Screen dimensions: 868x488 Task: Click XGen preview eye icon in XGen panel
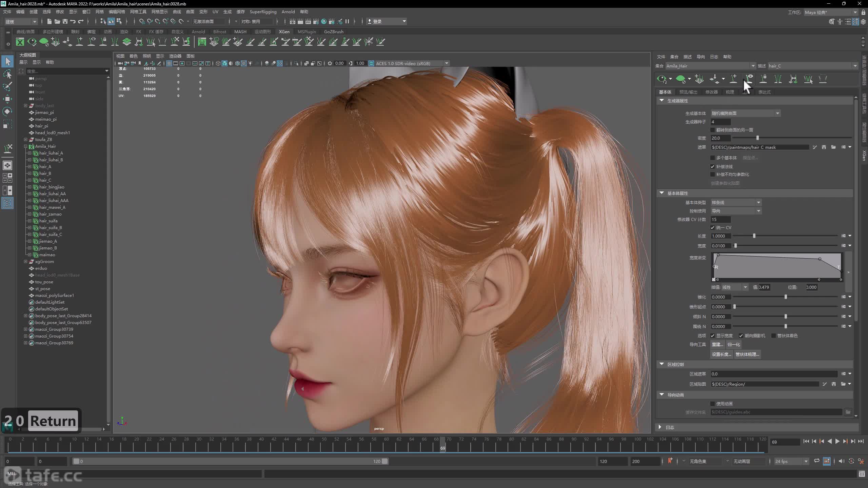pyautogui.click(x=661, y=79)
